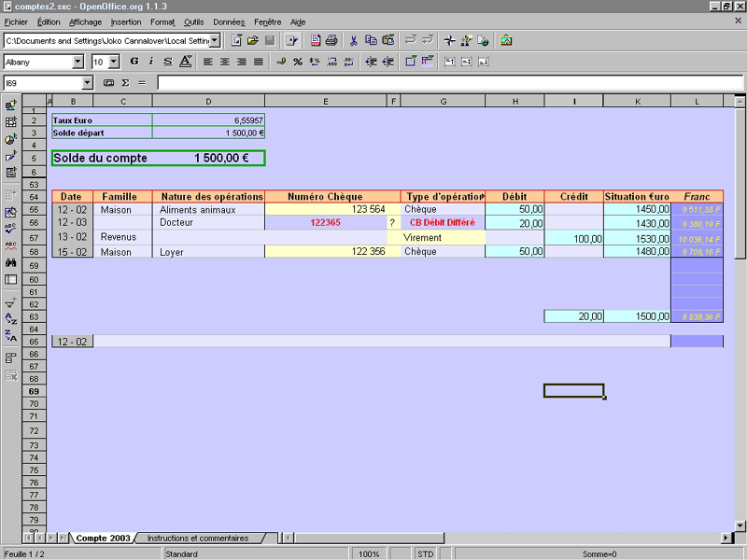Click the formula input line
This screenshot has height=560, width=747.
point(450,83)
